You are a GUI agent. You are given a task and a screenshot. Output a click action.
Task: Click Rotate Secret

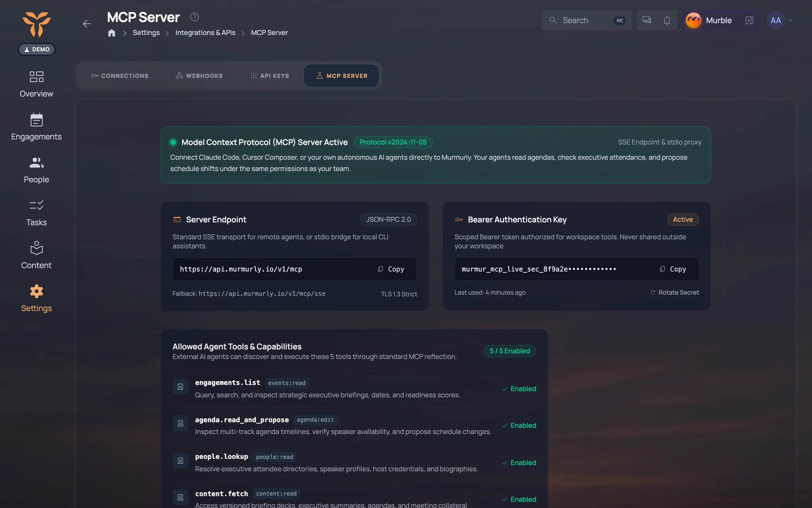(675, 292)
